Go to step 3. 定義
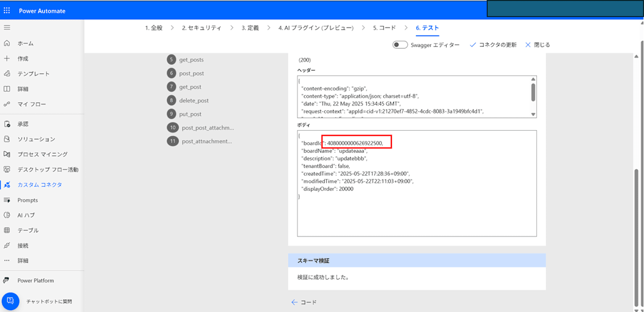 pos(250,28)
